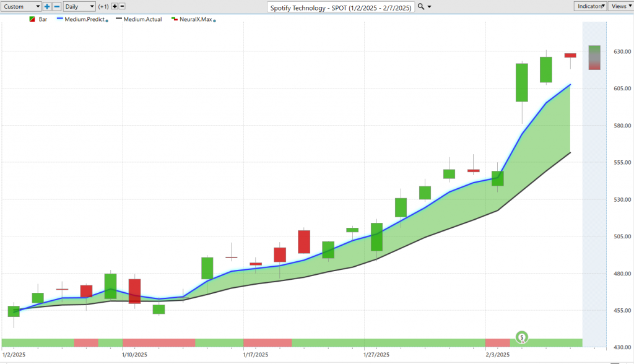
Task: Click the 480.00 price axis label
Action: click(x=622, y=274)
